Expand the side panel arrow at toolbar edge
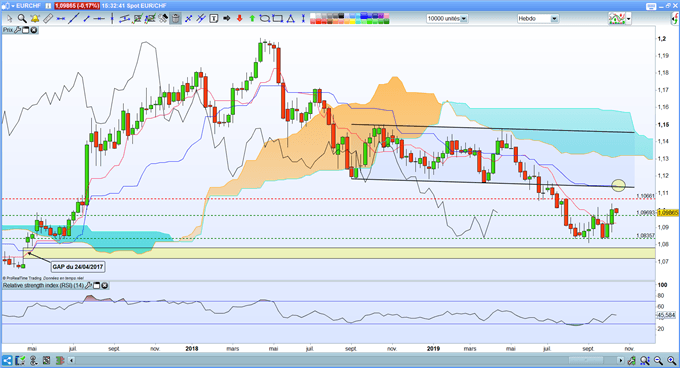The height and width of the screenshot is (368, 680). 675,19
